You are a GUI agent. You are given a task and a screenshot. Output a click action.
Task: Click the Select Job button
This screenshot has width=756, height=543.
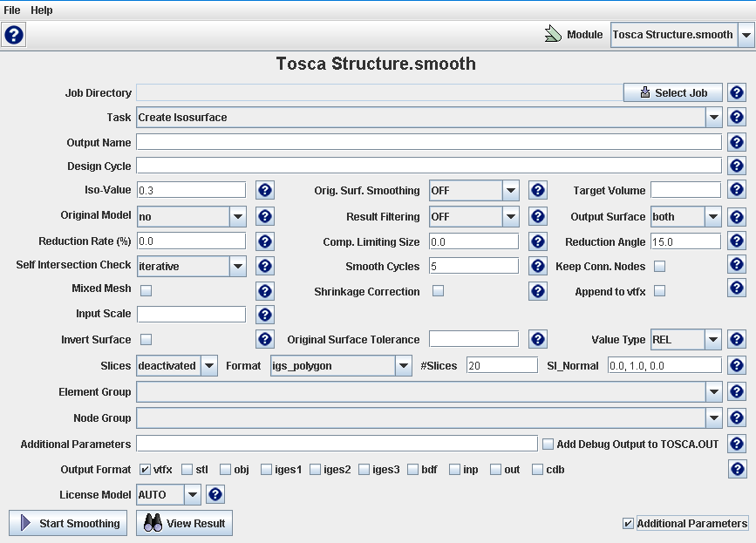672,92
